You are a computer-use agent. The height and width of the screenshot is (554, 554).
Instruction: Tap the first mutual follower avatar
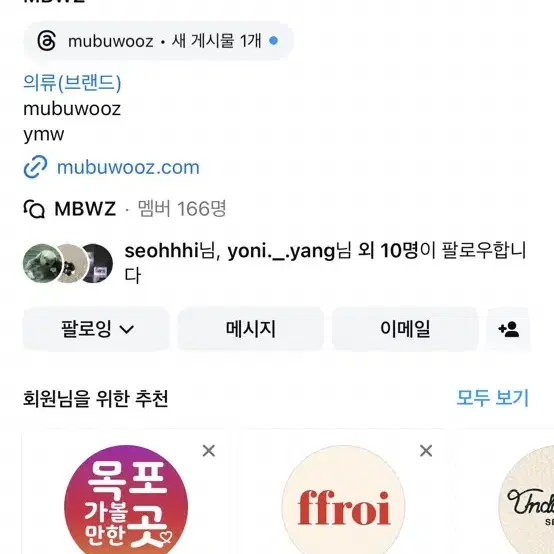tap(42, 263)
